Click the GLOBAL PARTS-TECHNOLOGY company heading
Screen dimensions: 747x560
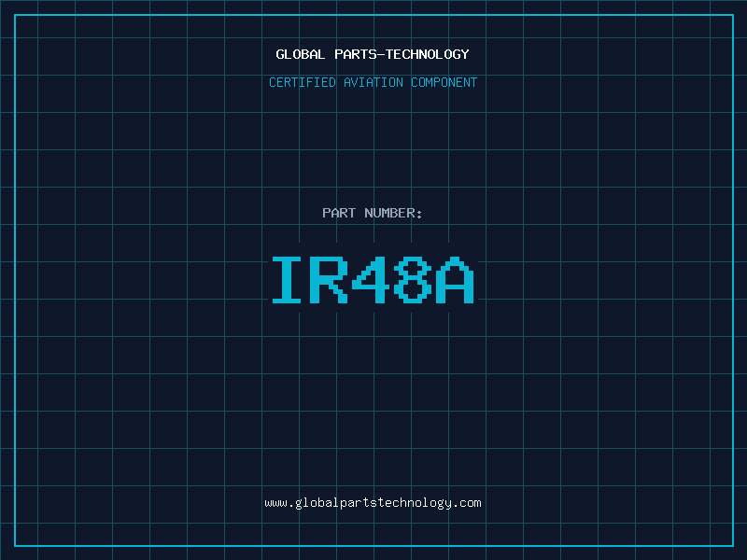tap(373, 54)
